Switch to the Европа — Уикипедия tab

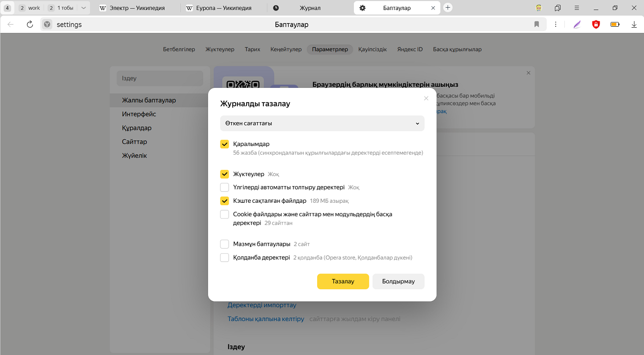(x=223, y=8)
